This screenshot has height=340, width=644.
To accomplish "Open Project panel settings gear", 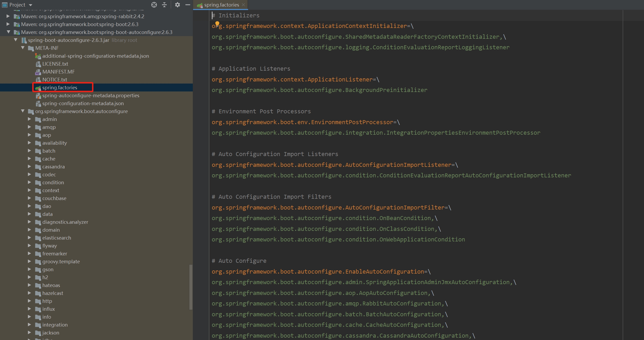I will (x=178, y=5).
